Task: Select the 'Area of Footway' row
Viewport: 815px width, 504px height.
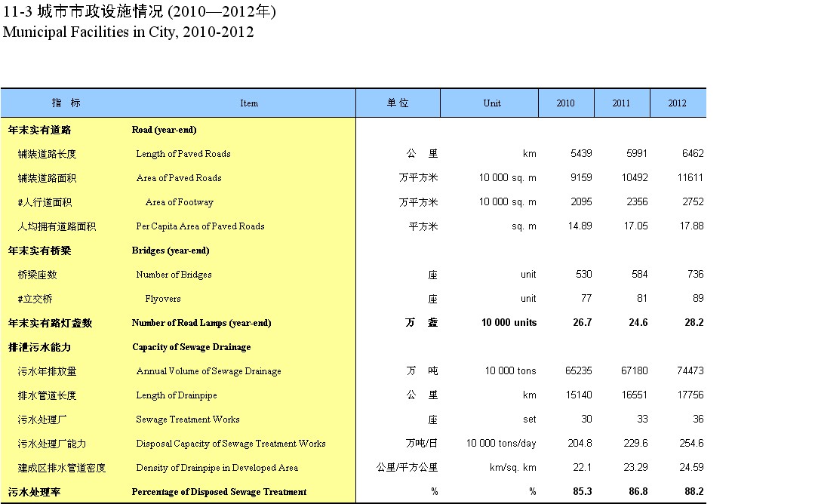Action: (x=180, y=202)
